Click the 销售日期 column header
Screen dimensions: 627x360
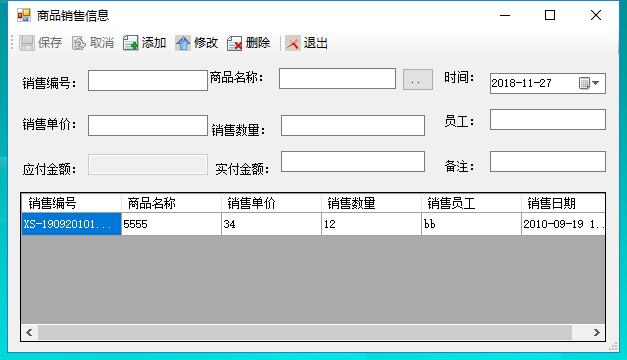563,203
